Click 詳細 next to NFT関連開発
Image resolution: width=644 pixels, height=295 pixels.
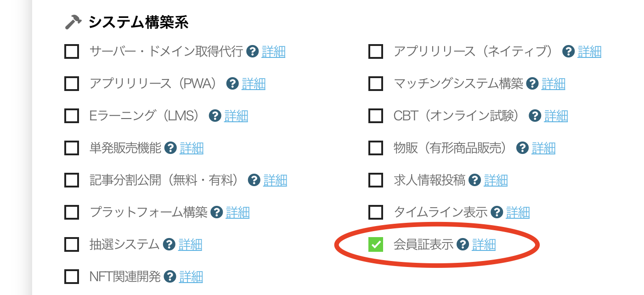point(191,277)
